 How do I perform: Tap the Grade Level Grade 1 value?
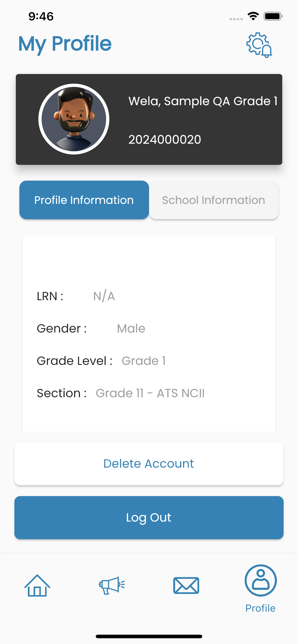pos(143,361)
